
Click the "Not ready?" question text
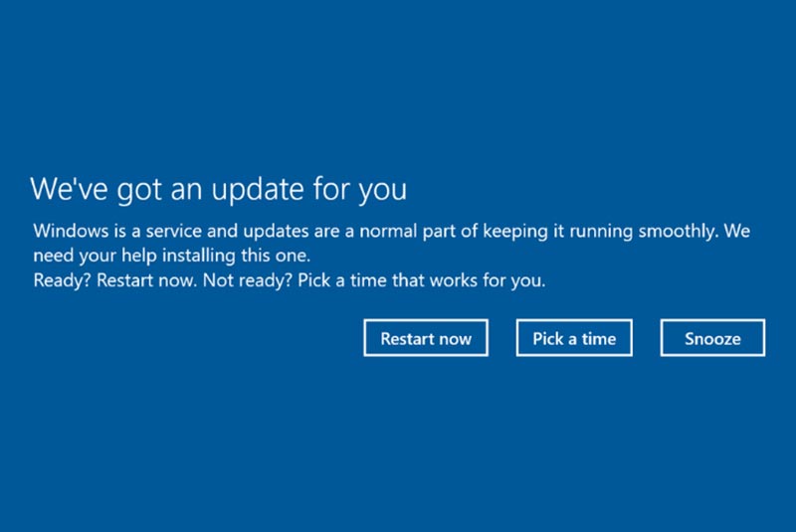247,280
